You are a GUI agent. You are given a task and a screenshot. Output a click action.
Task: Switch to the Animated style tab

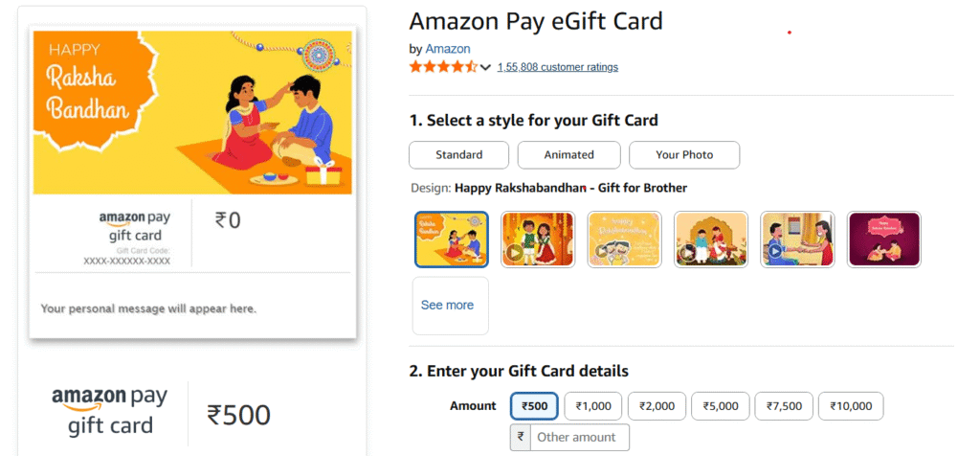[x=568, y=154]
